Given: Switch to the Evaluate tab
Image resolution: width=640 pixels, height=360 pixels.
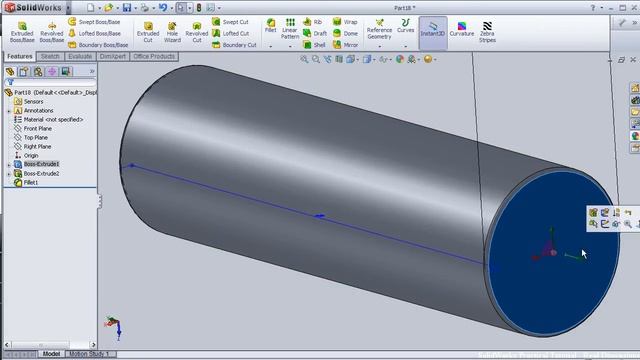Looking at the screenshot, I should 80,56.
